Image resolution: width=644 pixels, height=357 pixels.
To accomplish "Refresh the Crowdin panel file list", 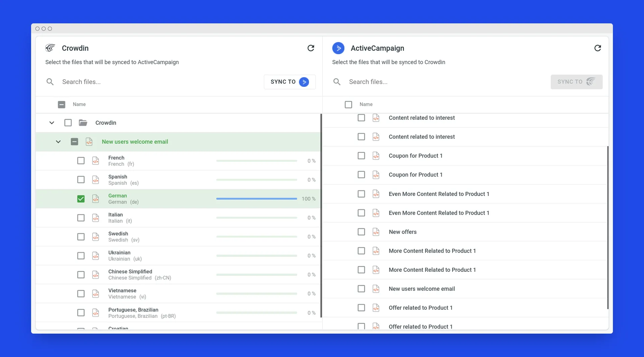I will [311, 48].
